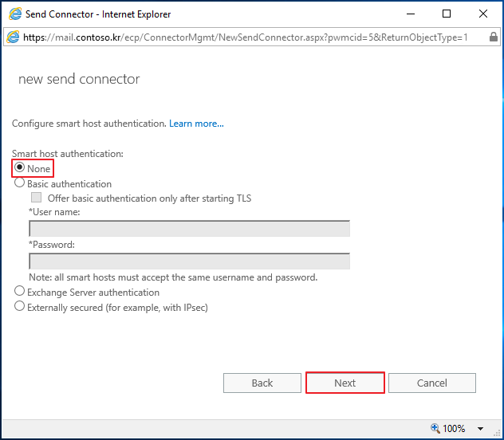Tick the offer basic authentication after TLS checkbox
Viewport: 504px width, 440px height.
(x=36, y=197)
